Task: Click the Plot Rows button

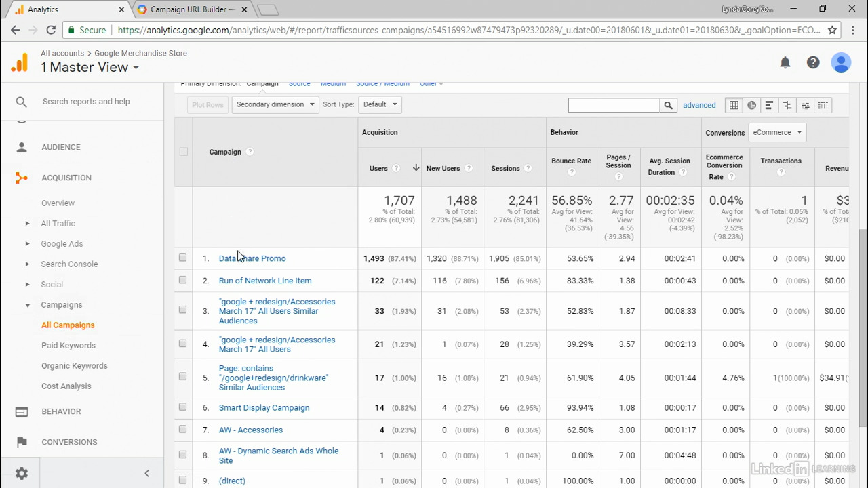Action: point(208,104)
